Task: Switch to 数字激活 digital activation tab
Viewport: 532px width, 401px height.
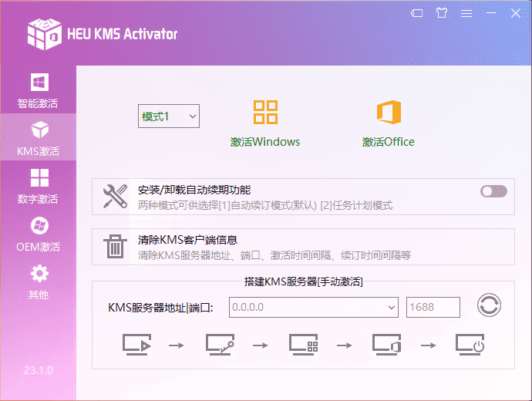Action: 38,186
